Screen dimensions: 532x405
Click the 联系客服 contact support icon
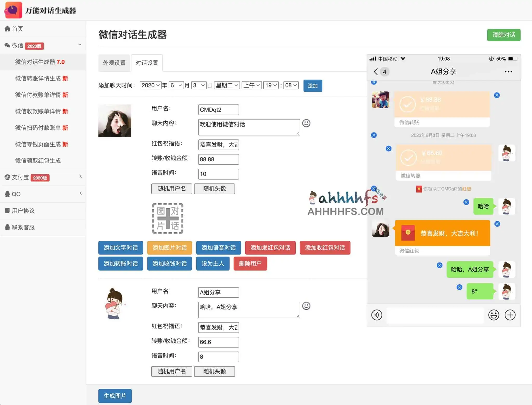[7, 227]
